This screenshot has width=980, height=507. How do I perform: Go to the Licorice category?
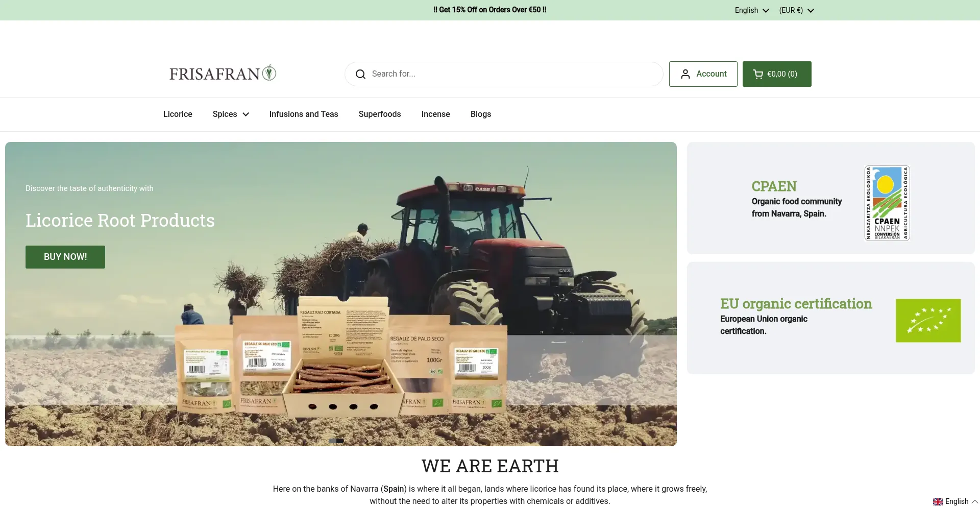point(178,114)
